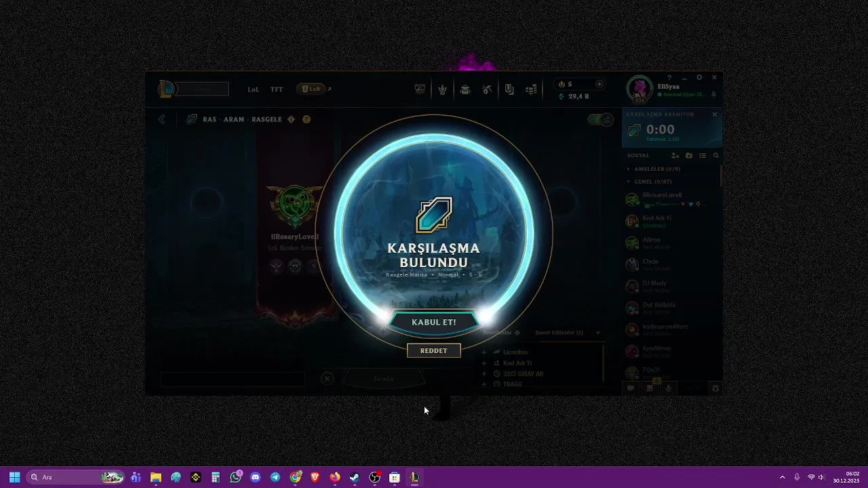
Task: Select friend IIRosaryLoveII in social list
Action: (x=671, y=199)
